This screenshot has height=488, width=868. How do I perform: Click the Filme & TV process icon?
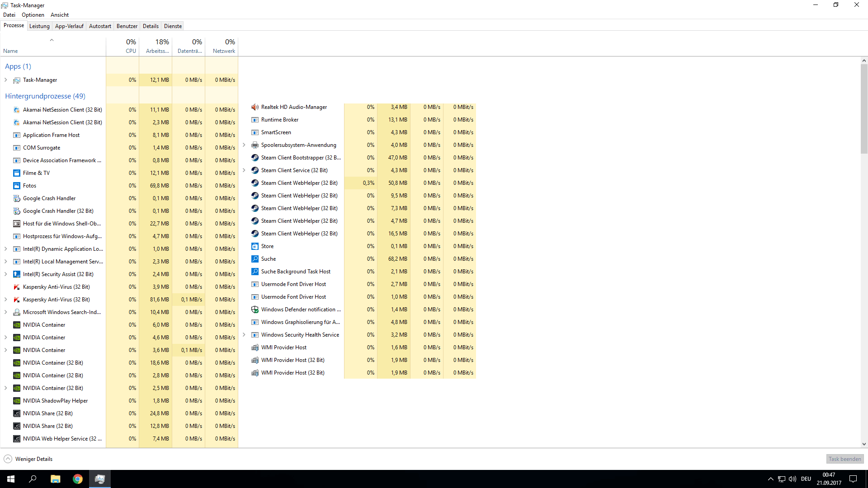pos(17,173)
